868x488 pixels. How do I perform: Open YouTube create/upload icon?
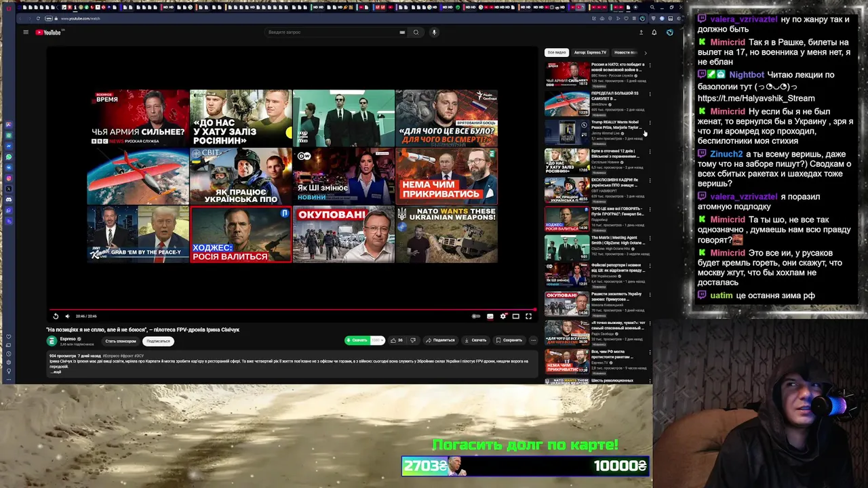pos(641,32)
